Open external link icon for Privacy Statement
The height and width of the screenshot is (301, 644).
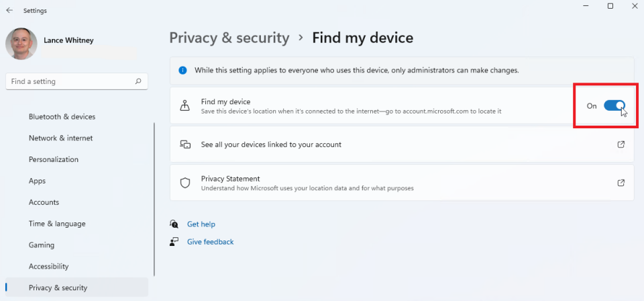point(621,183)
